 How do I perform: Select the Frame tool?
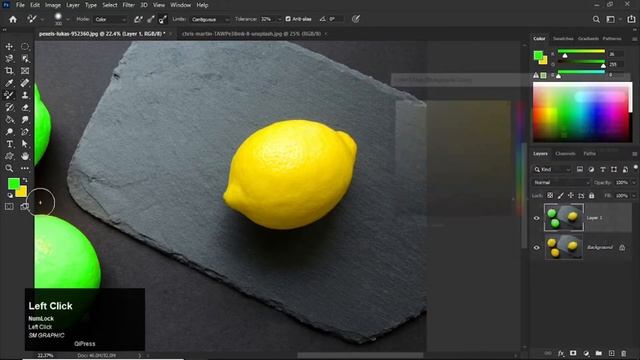[x=25, y=71]
